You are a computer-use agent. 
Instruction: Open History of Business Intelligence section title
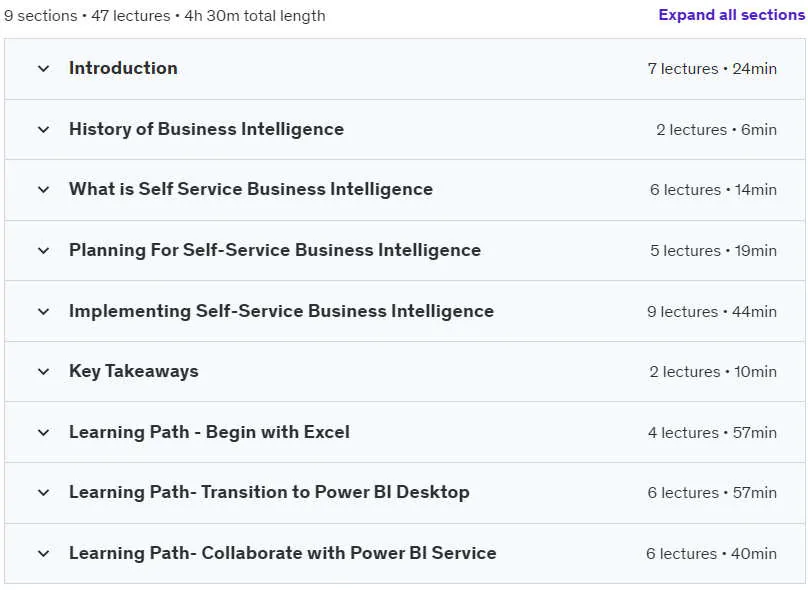click(206, 129)
